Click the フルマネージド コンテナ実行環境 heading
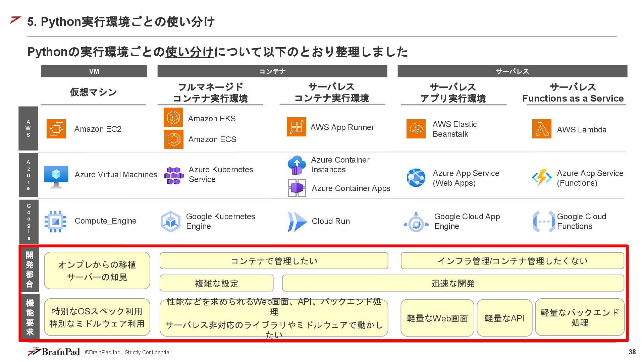Screen dimensions: 644x362 tap(210, 93)
